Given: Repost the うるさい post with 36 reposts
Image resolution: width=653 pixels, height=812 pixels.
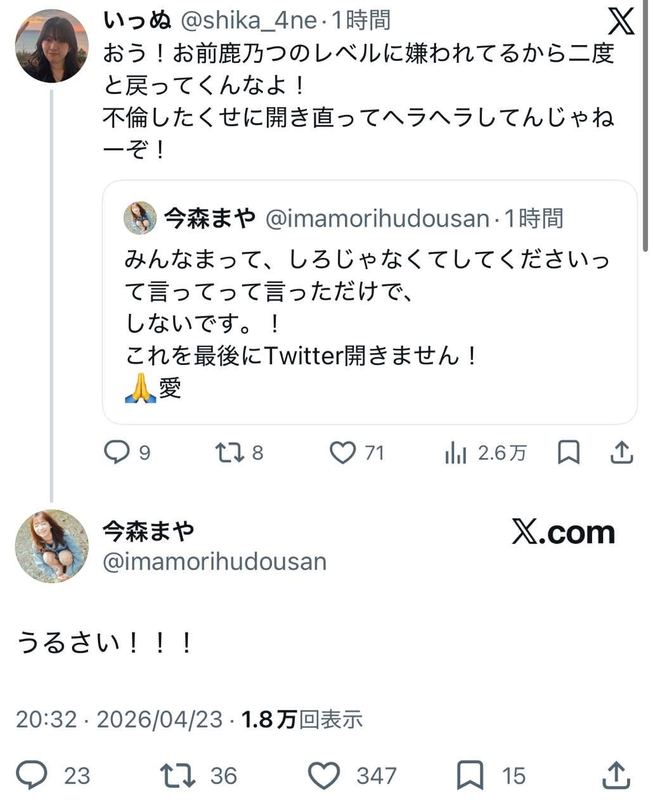Looking at the screenshot, I should (x=178, y=775).
